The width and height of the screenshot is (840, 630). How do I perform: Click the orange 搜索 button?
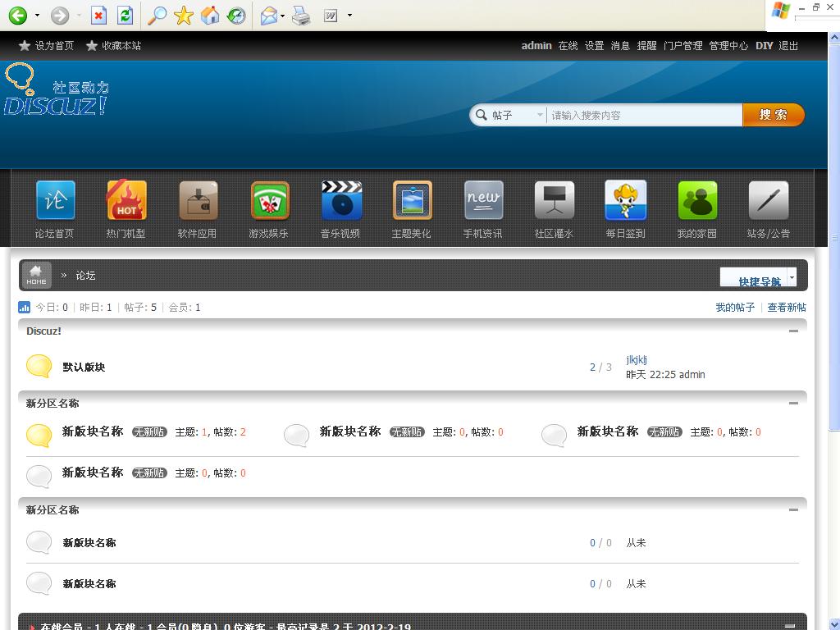click(774, 115)
